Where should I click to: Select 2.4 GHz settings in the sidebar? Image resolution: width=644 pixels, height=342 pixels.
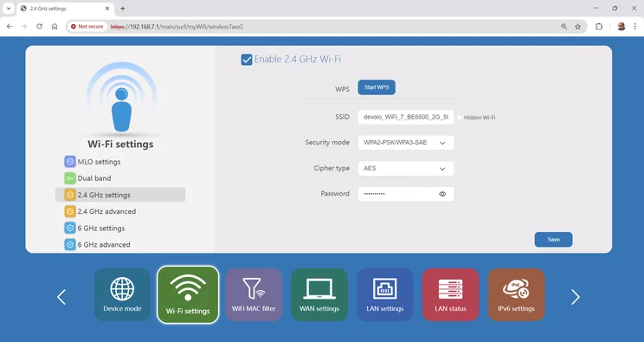coord(120,195)
